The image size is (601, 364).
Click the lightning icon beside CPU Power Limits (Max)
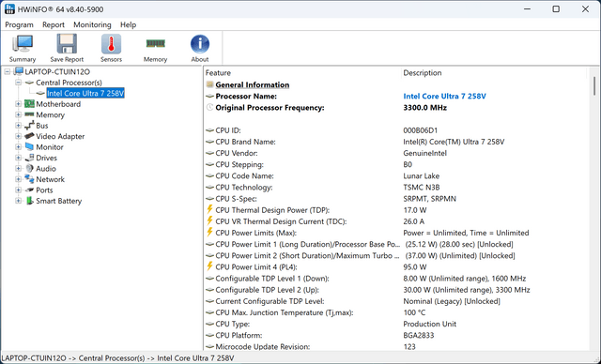click(x=209, y=233)
